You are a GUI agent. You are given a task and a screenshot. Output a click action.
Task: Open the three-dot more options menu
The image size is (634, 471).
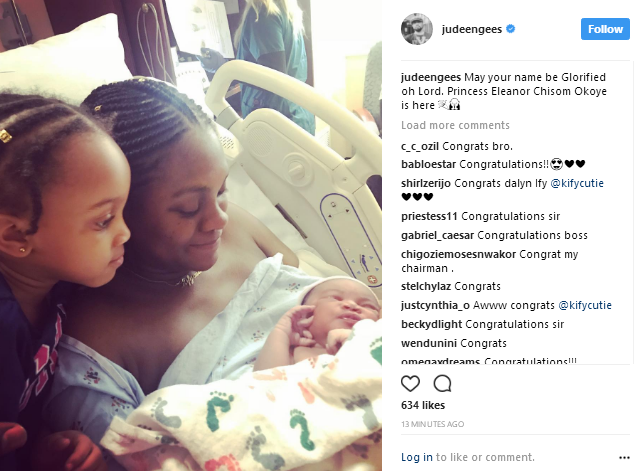(x=624, y=458)
